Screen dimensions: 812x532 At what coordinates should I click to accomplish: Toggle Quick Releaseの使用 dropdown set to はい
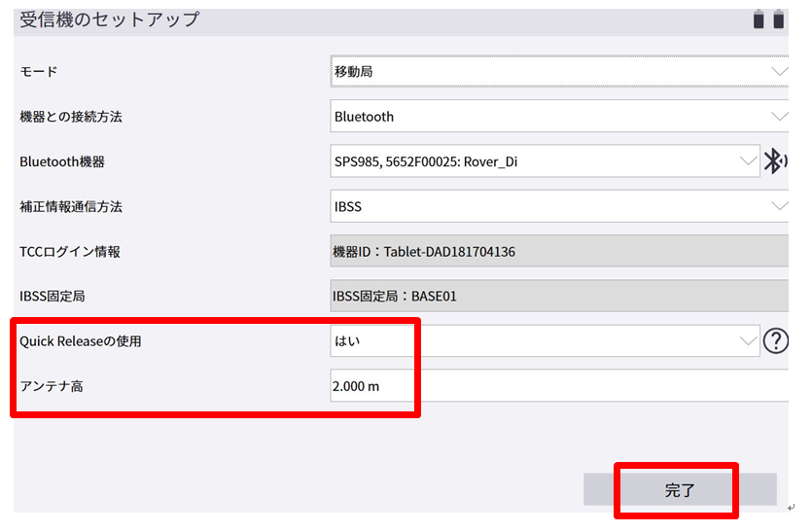tap(544, 341)
